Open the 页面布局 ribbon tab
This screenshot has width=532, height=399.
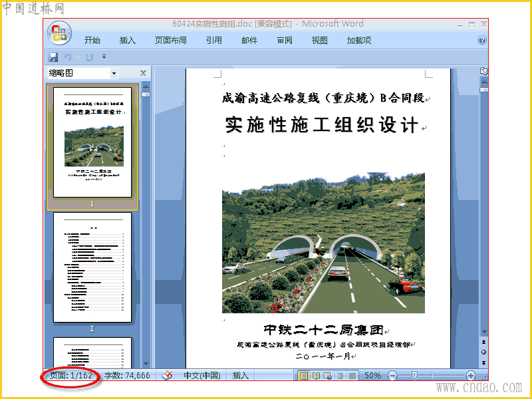pos(171,41)
